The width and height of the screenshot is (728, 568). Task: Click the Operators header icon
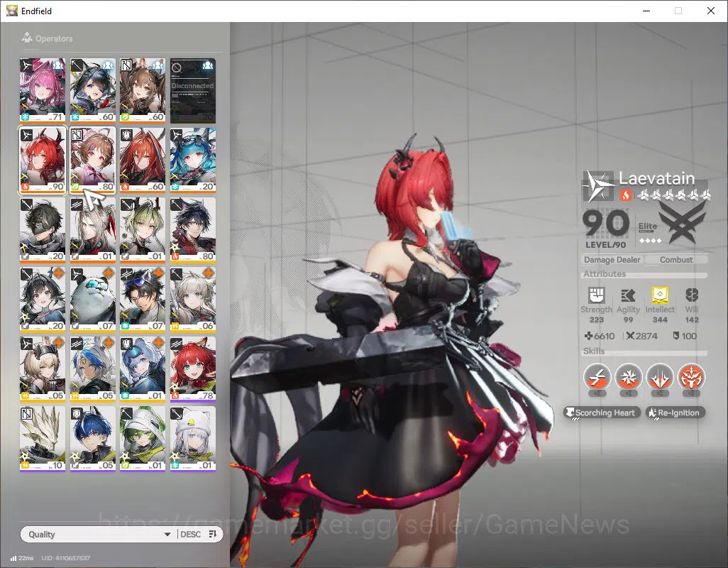26,38
